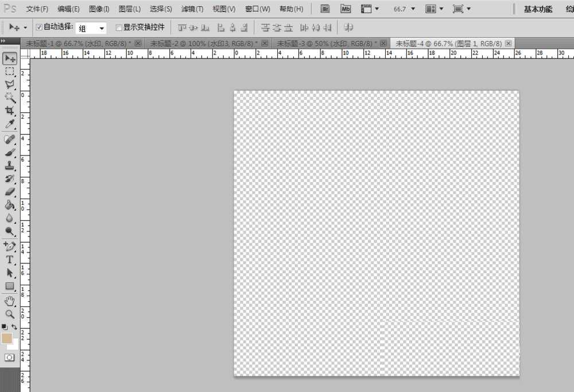Select the Eraser tool
The image size is (574, 392).
[x=10, y=192]
